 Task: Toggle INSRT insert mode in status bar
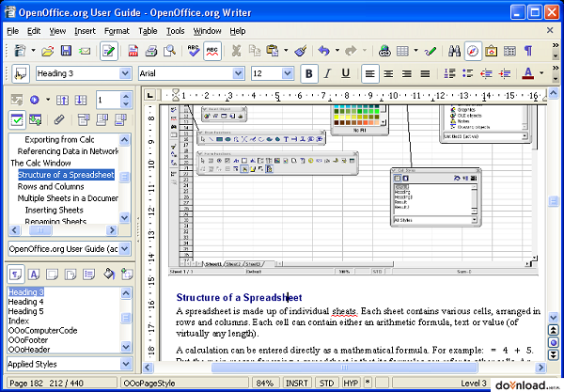pos(297,384)
